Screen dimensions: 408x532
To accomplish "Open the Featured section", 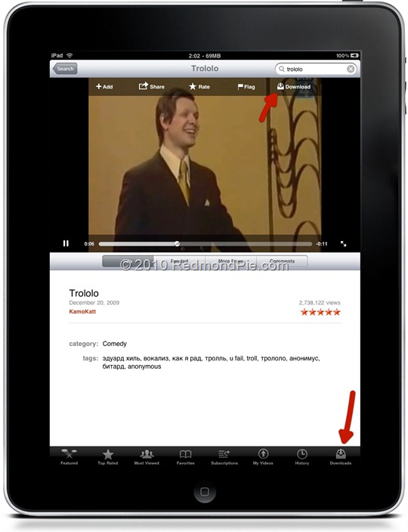I will 69,456.
